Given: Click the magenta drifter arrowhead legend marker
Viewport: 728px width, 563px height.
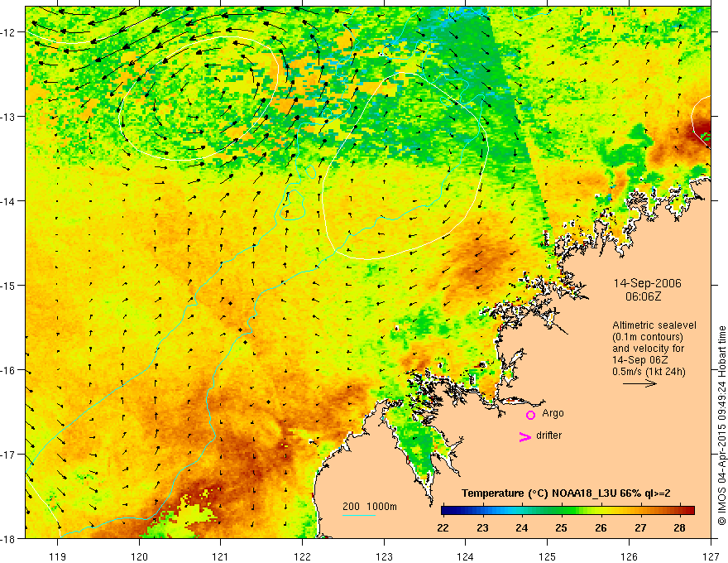Looking at the screenshot, I should pos(525,436).
